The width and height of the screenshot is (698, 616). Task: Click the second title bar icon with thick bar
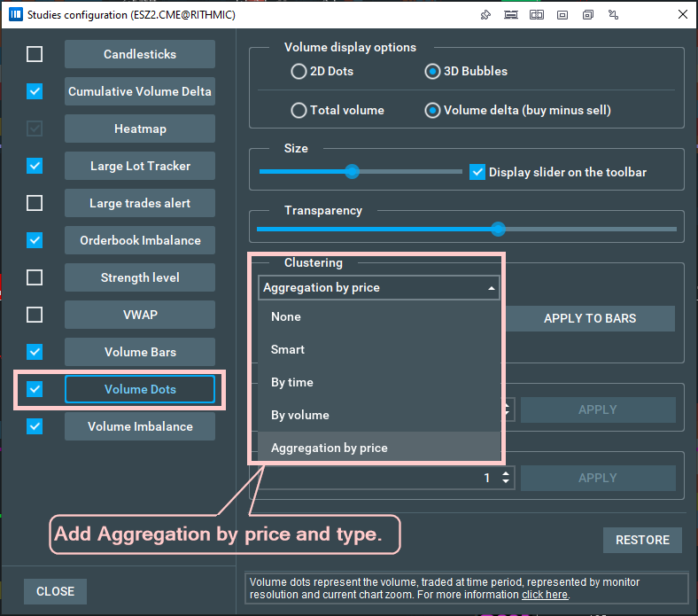point(510,15)
